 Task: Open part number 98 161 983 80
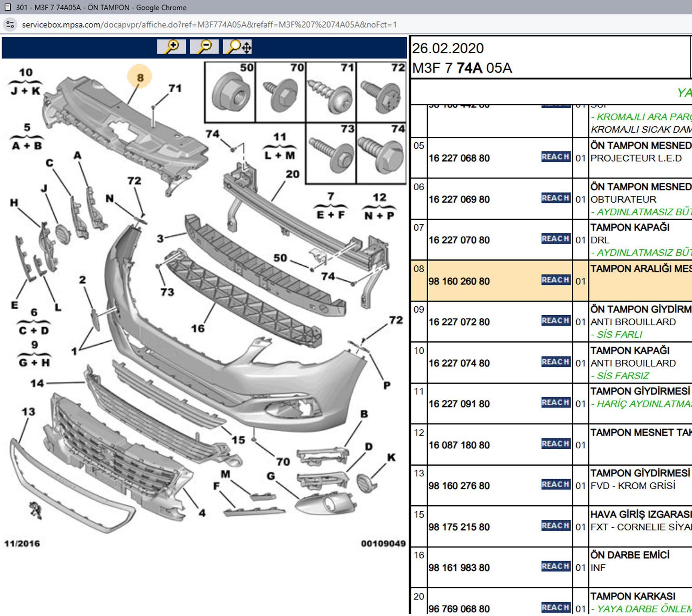point(459,568)
